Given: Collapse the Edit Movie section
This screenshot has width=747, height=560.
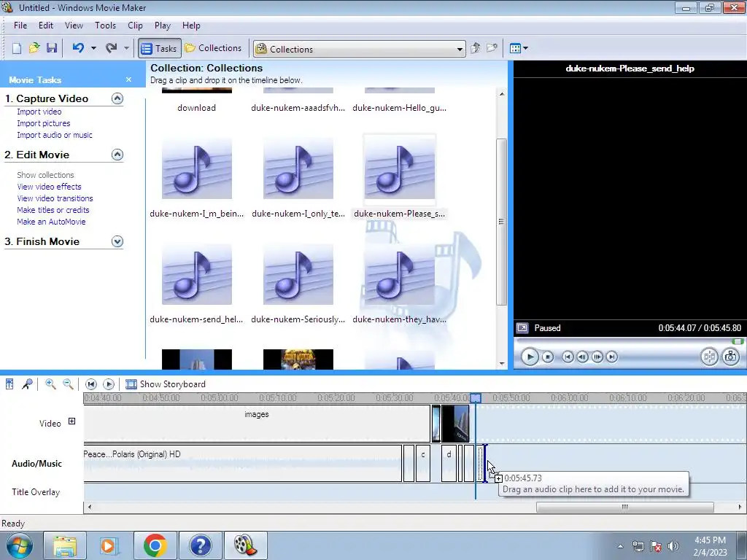Looking at the screenshot, I should click(117, 155).
